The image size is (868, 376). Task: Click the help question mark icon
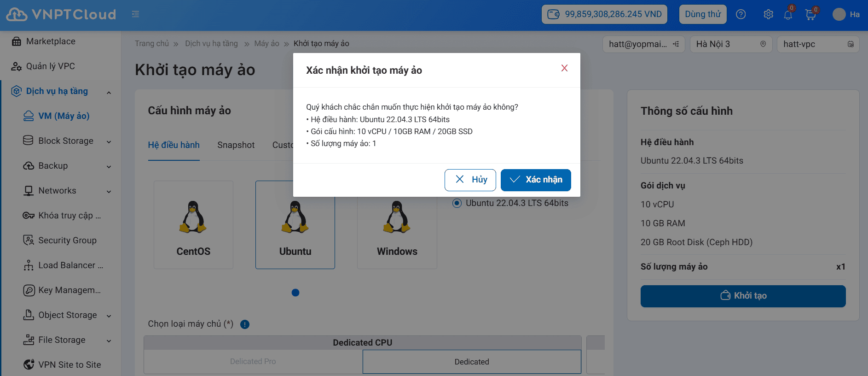tap(741, 14)
